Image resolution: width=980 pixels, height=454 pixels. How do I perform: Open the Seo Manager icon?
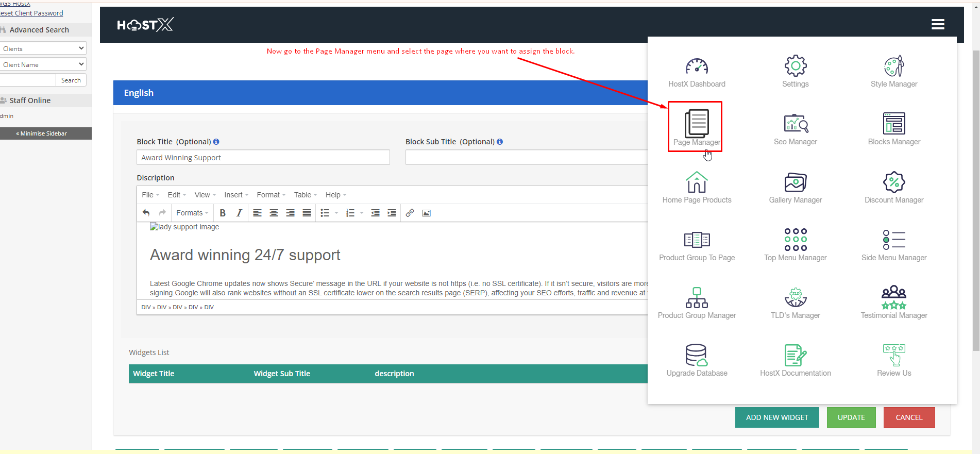795,124
